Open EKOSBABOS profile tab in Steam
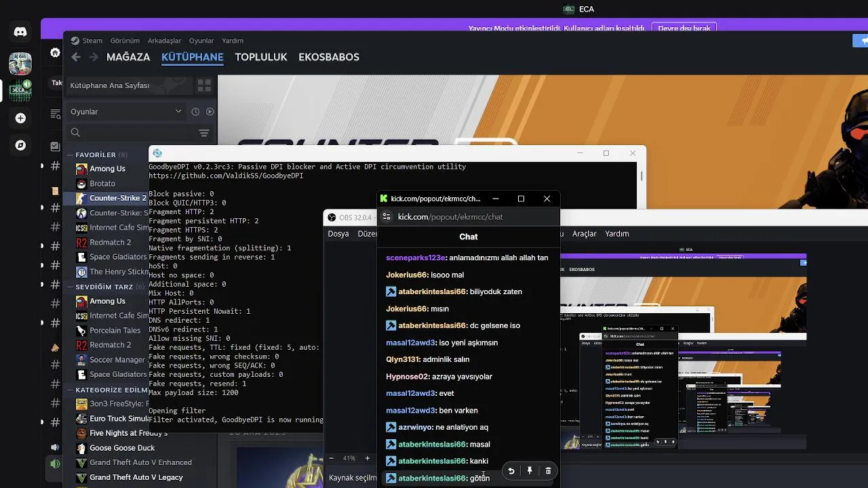Screen dimensions: 868x488 (x=329, y=57)
